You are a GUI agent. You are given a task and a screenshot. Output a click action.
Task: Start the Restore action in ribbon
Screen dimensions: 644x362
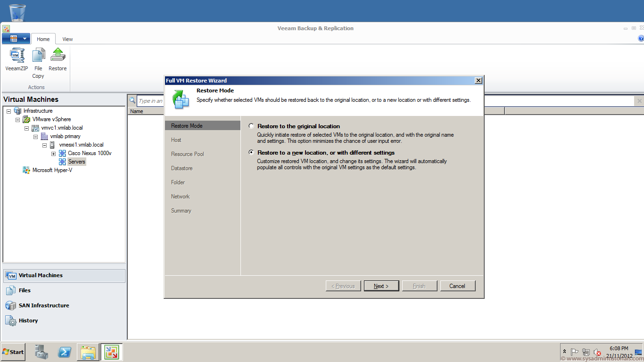click(x=58, y=59)
